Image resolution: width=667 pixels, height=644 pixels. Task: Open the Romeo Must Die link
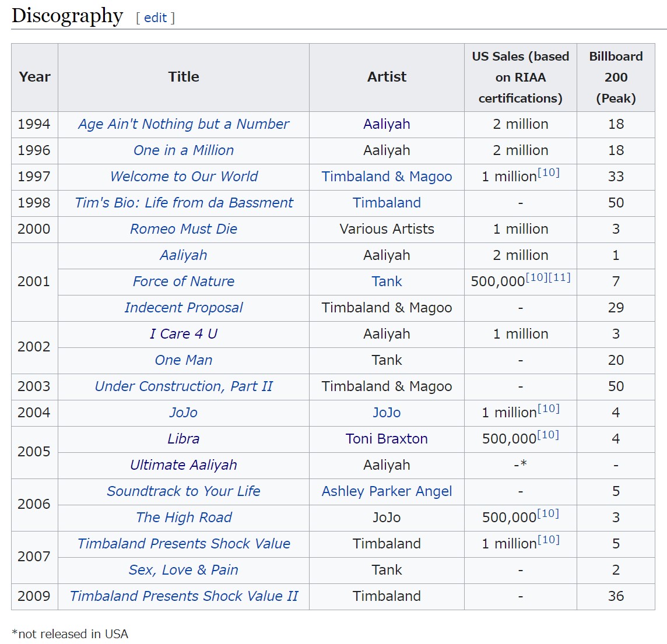183,229
